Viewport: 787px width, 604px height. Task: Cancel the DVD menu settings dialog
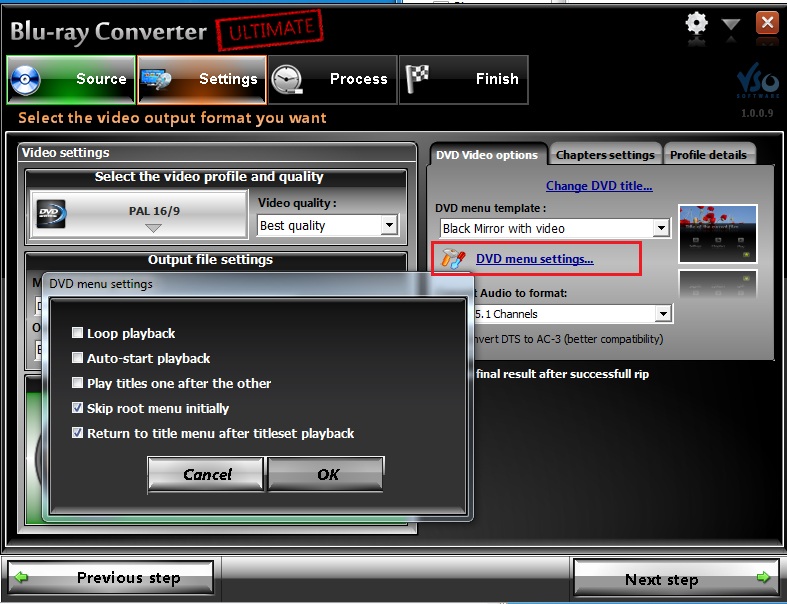click(206, 474)
